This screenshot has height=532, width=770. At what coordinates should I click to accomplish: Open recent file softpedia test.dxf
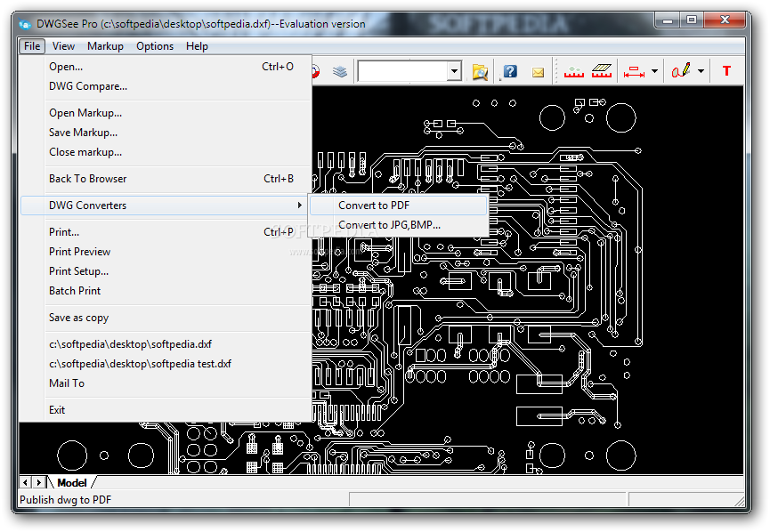point(166,364)
